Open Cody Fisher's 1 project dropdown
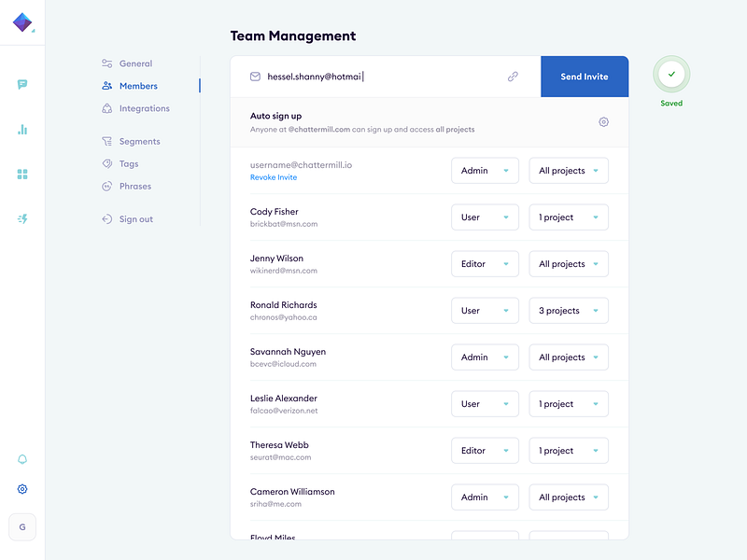The image size is (747, 560). coord(569,217)
